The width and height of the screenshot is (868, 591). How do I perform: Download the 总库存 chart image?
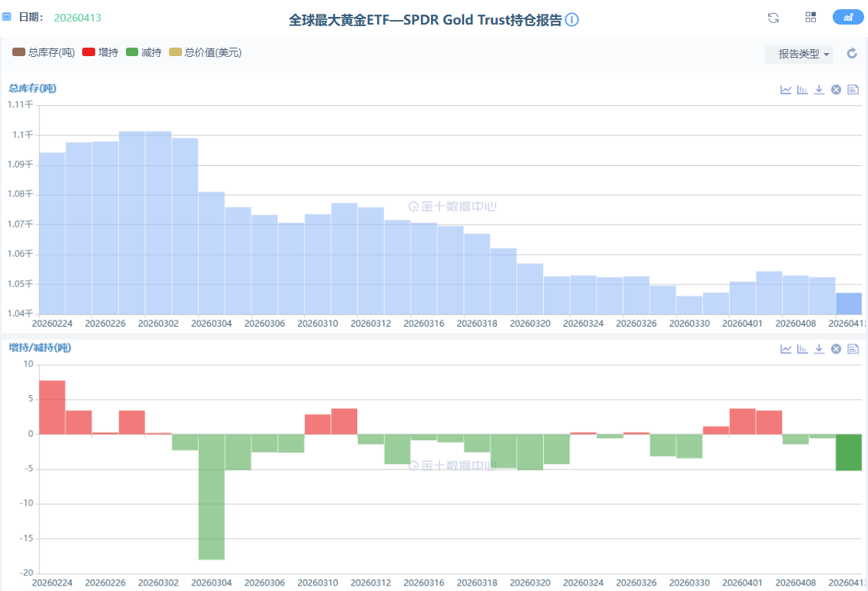coord(820,90)
